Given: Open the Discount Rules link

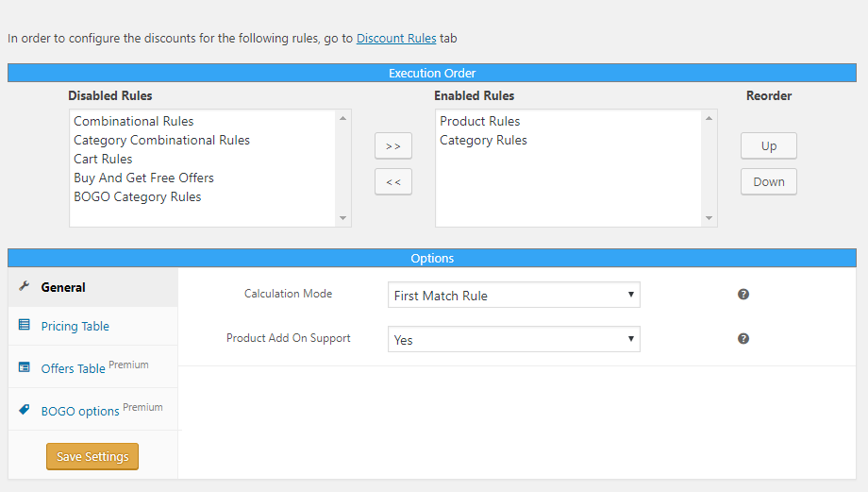Looking at the screenshot, I should pyautogui.click(x=396, y=39).
